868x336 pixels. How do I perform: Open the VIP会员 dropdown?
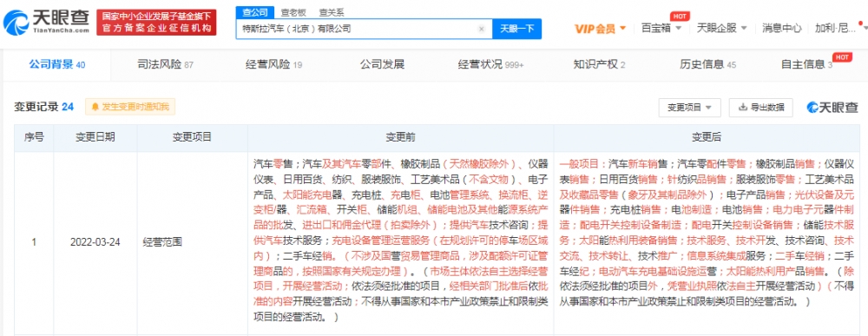[x=600, y=29]
